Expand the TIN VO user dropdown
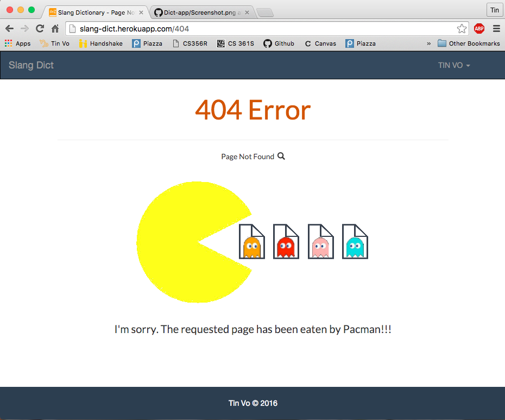Viewport: 505px width, 420px height. [454, 65]
